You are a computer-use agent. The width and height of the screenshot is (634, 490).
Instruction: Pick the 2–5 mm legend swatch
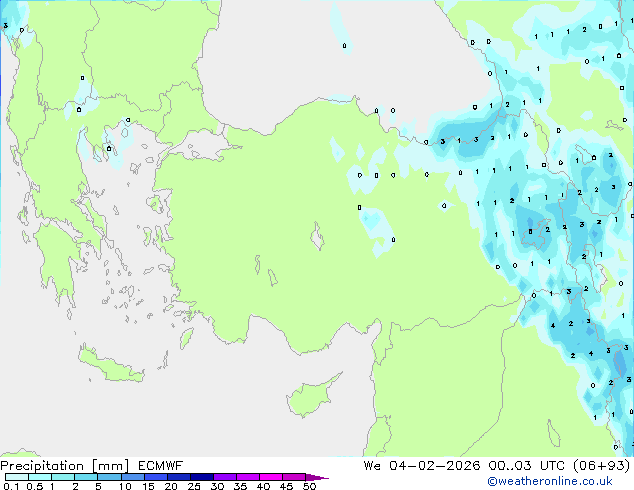point(86,477)
